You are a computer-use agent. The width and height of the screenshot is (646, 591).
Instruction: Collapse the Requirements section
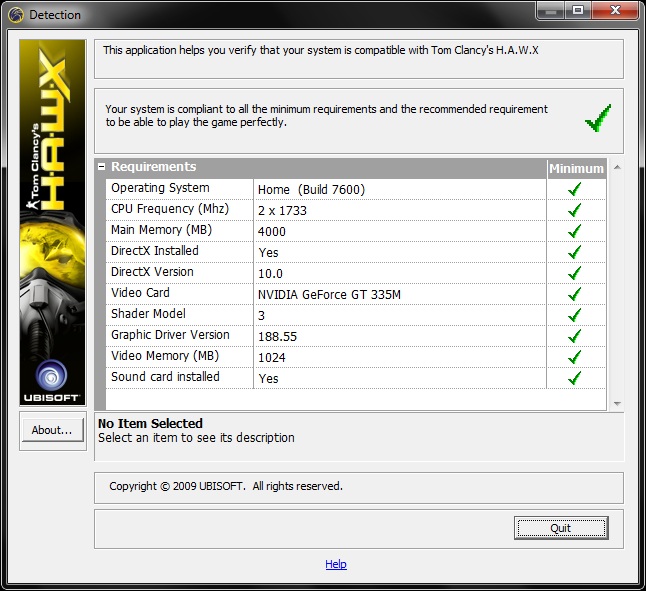101,167
